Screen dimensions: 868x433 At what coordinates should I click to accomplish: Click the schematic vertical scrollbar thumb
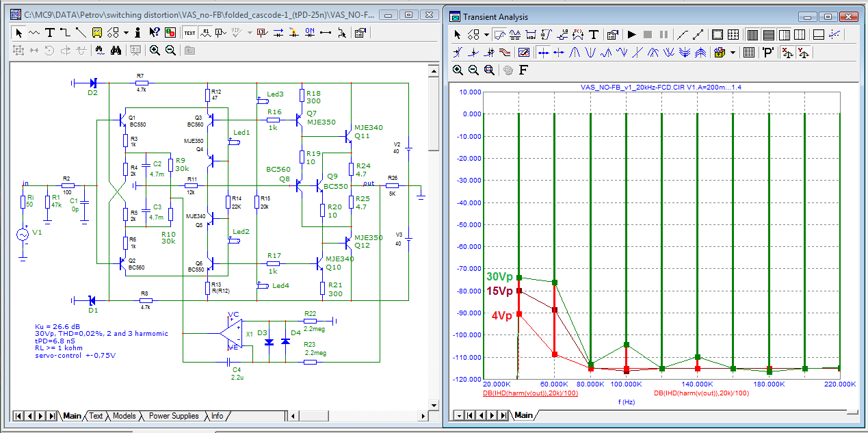434,114
